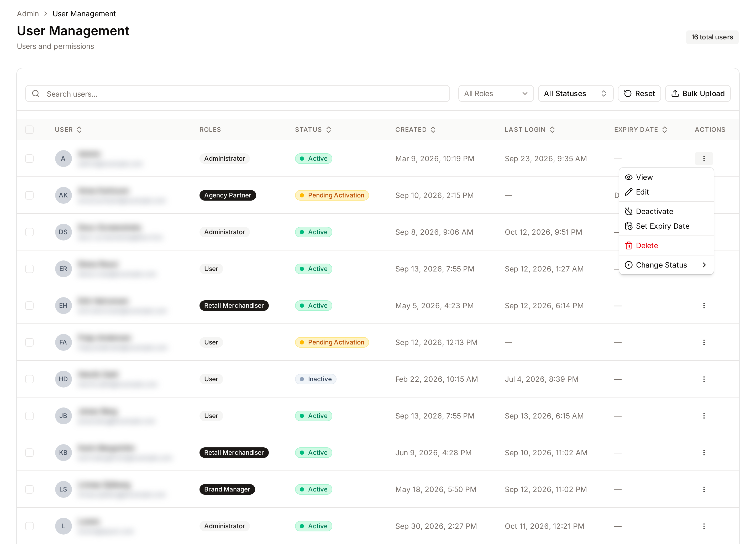Image resolution: width=756 pixels, height=544 pixels.
Task: Click the pencil icon beside Edit
Action: click(628, 192)
